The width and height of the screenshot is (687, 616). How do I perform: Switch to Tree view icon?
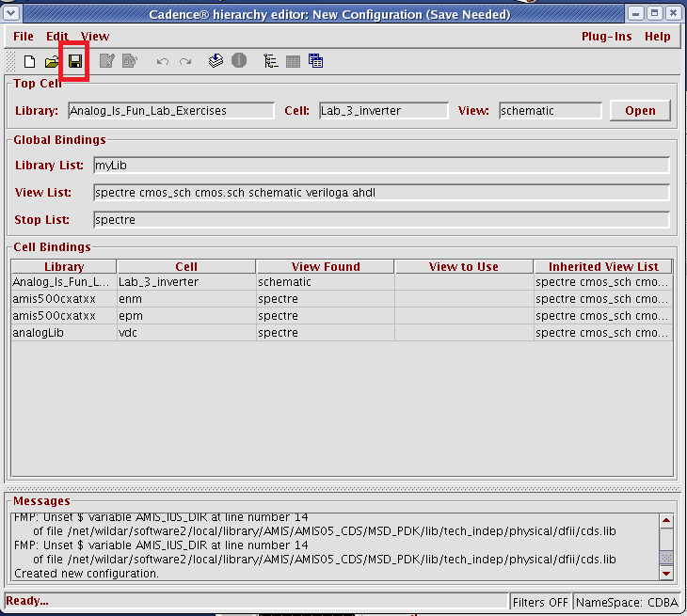[271, 61]
